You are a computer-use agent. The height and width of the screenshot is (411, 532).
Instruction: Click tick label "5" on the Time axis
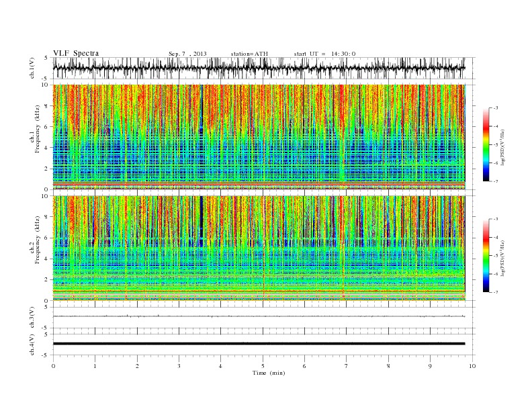tap(263, 366)
